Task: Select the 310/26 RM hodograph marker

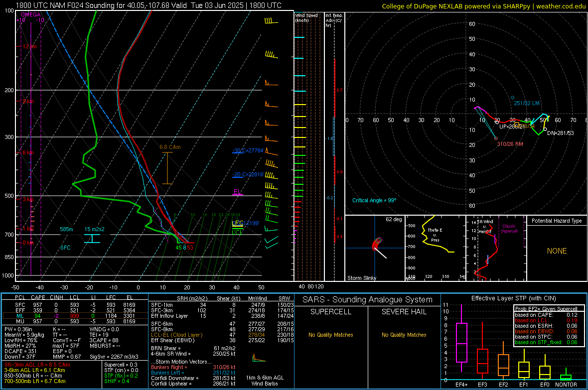Action: pos(510,144)
